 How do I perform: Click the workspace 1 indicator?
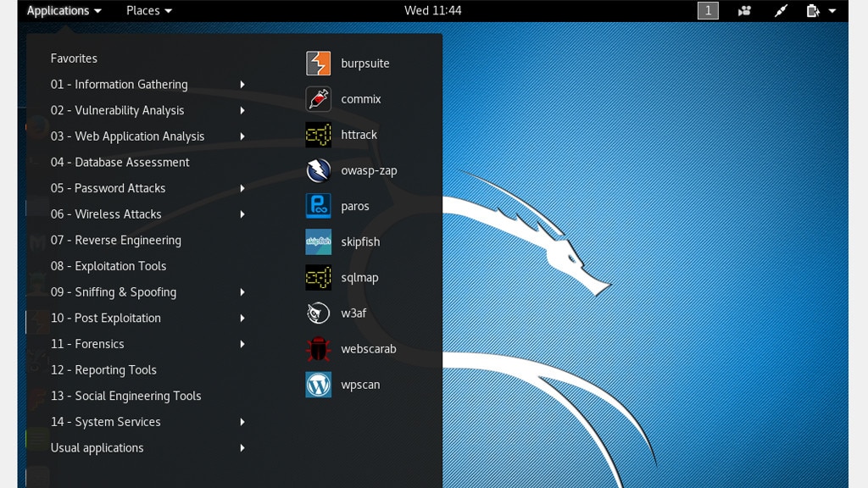click(708, 10)
